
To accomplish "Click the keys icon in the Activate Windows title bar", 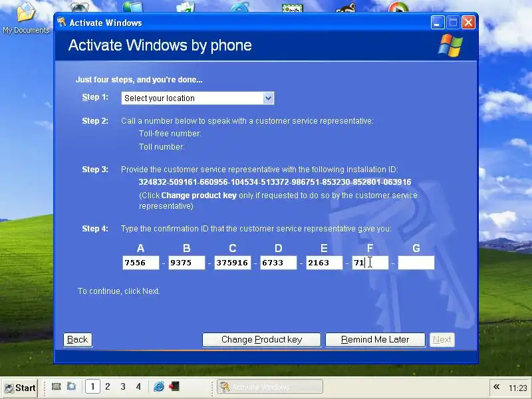I will coord(62,23).
